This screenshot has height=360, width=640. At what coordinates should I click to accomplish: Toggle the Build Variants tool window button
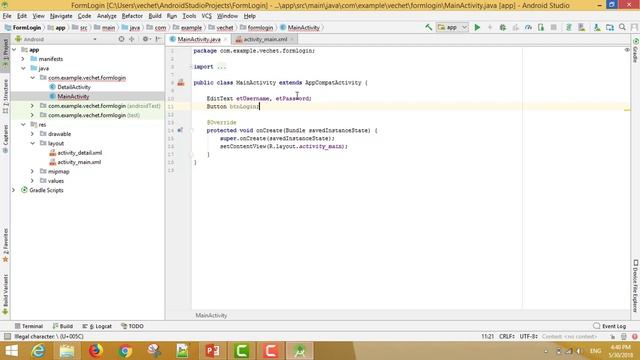pos(5,295)
